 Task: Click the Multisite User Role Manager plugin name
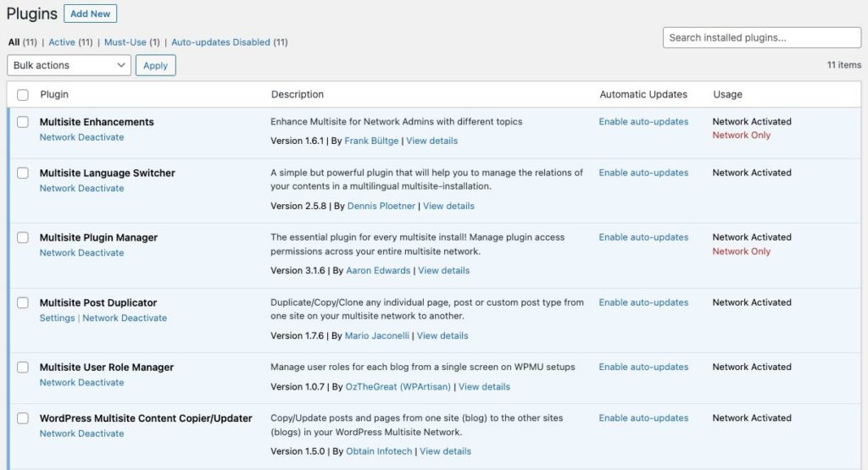107,368
